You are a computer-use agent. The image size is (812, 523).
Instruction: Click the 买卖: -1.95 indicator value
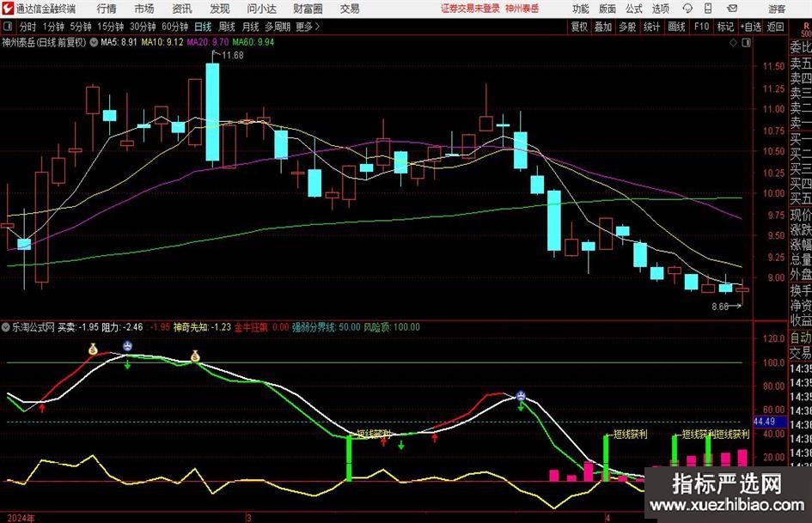pyautogui.click(x=77, y=327)
